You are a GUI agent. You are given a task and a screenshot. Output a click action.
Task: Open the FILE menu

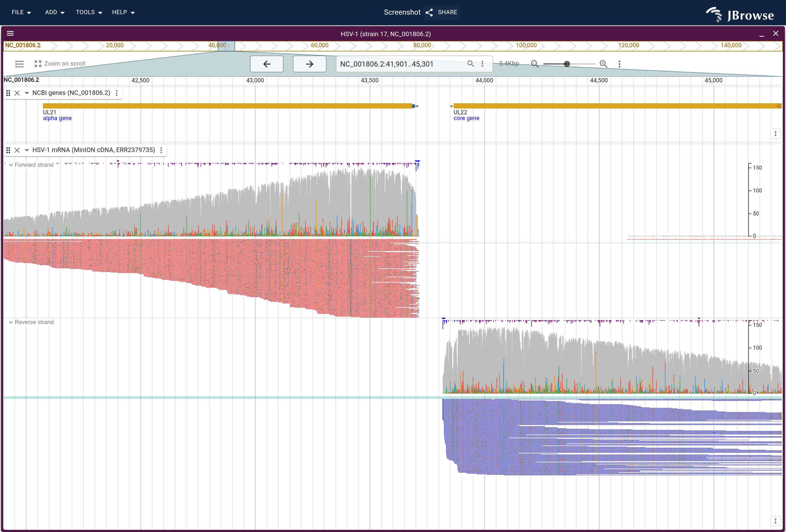tap(21, 12)
